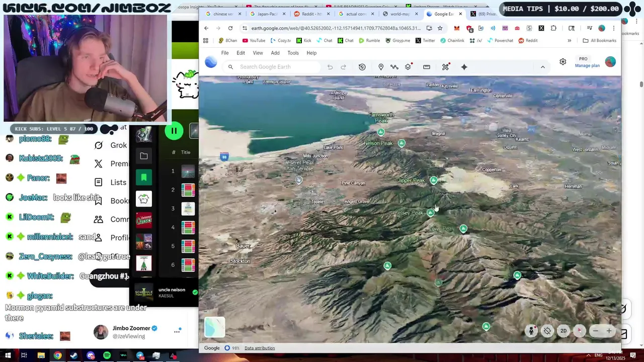Open Jimbo Zoomer account options dots
644x362 pixels.
click(x=177, y=331)
